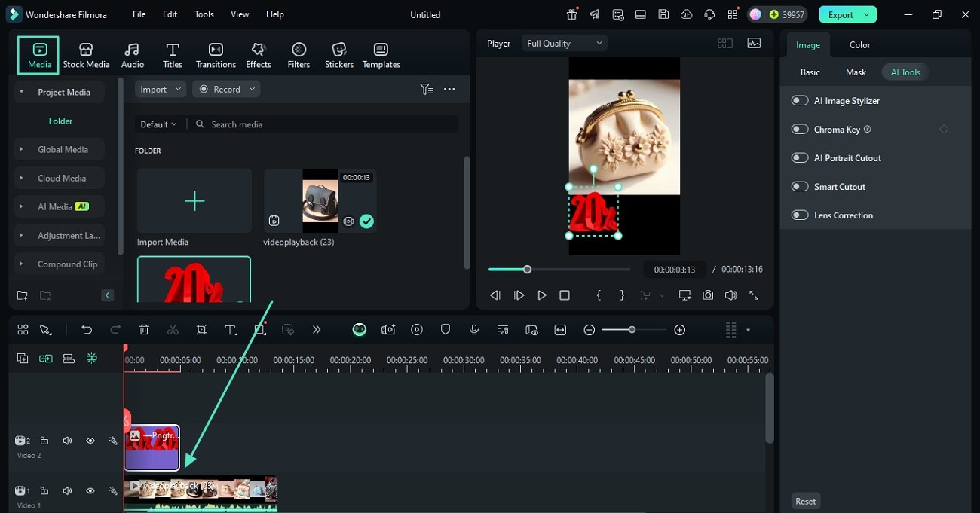Delete the selected clip with trash icon

144,330
